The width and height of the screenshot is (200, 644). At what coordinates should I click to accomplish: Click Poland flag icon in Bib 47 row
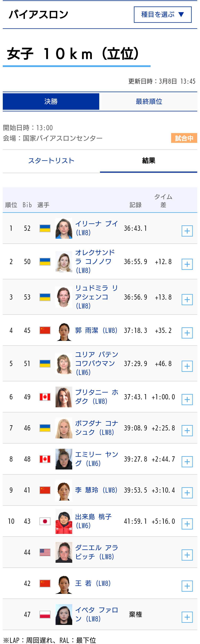(45, 615)
